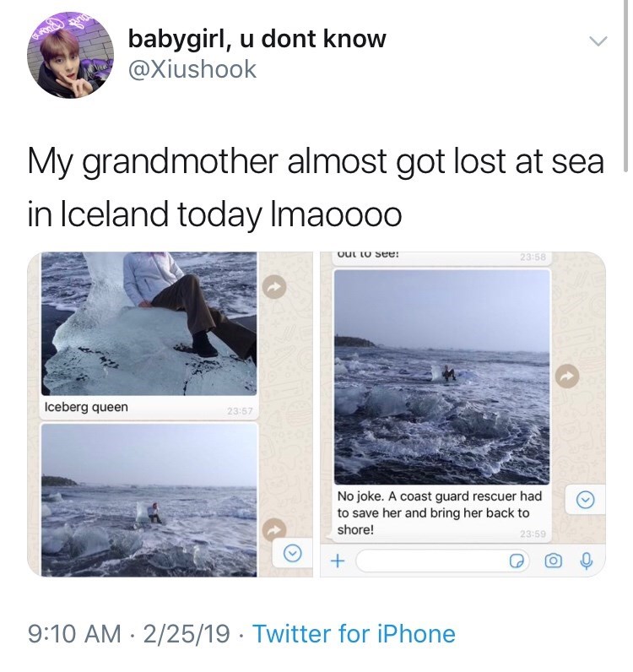This screenshot has height=672, width=633.
Task: Open the @Xiushook handle profile
Action: (192, 69)
